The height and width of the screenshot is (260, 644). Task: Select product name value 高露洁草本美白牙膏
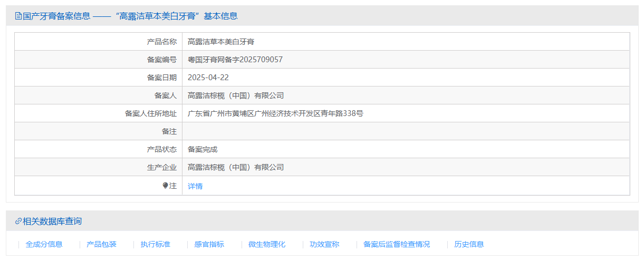pyautogui.click(x=221, y=42)
